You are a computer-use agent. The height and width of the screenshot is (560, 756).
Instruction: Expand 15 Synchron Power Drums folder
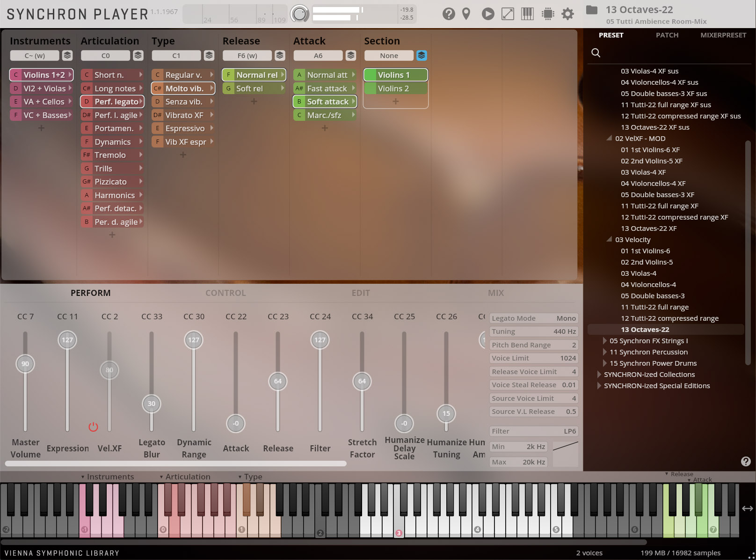tap(604, 363)
